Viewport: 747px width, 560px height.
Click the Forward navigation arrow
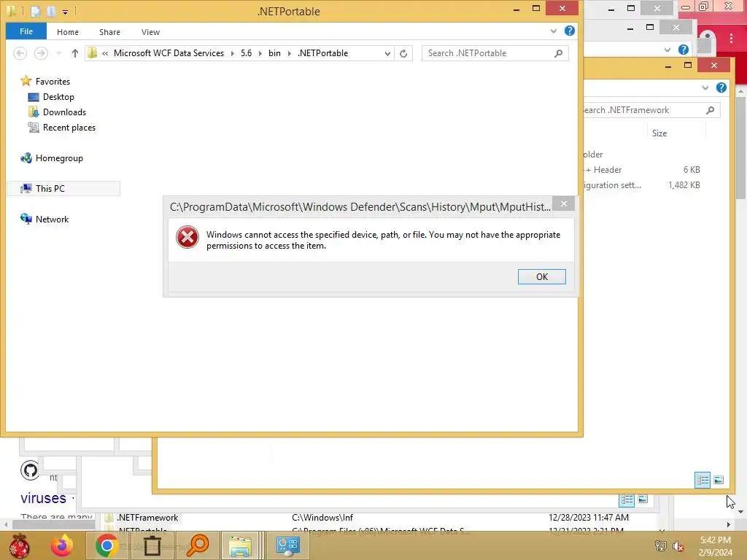[41, 53]
